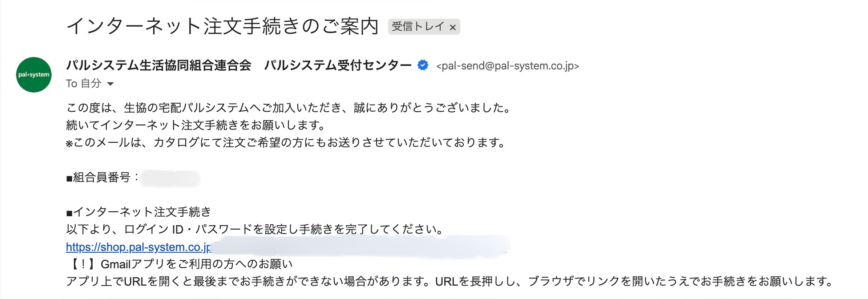
Task: Click the "To 自分" recipient text
Action: (84, 84)
